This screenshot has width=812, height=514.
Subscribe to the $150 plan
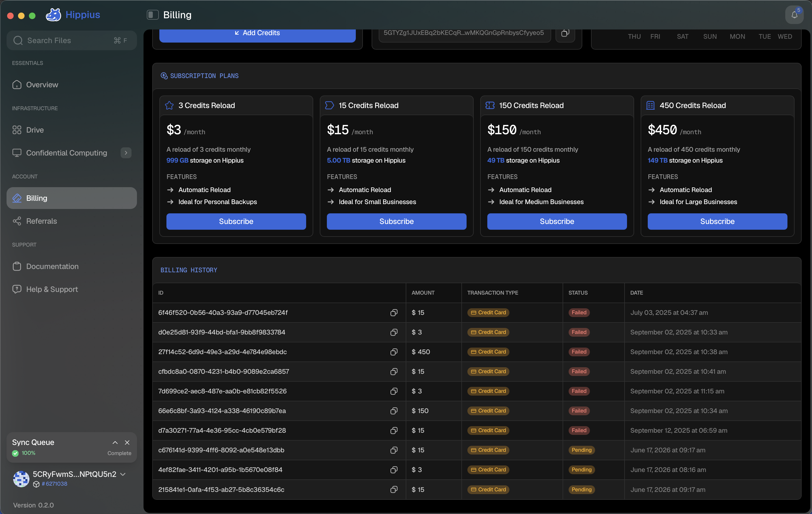557,222
